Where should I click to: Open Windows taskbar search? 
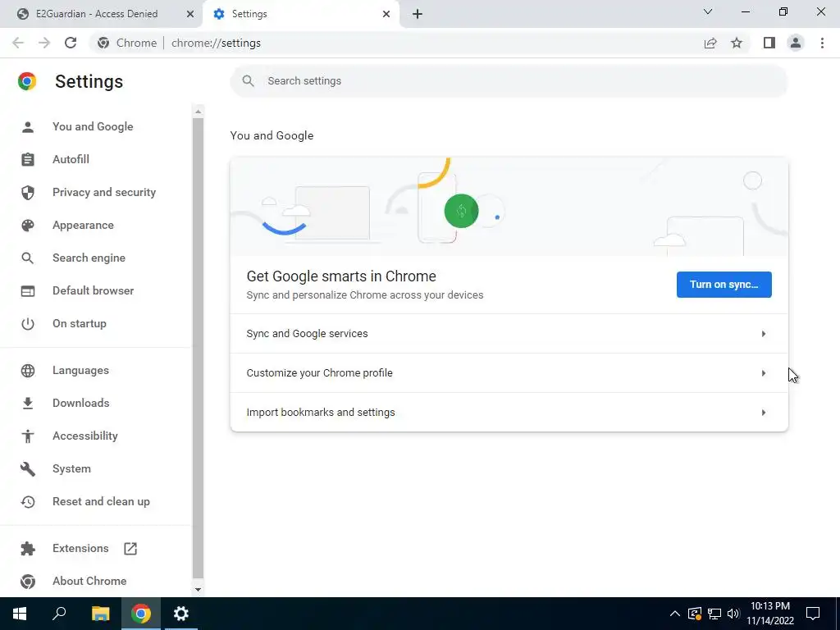click(59, 614)
